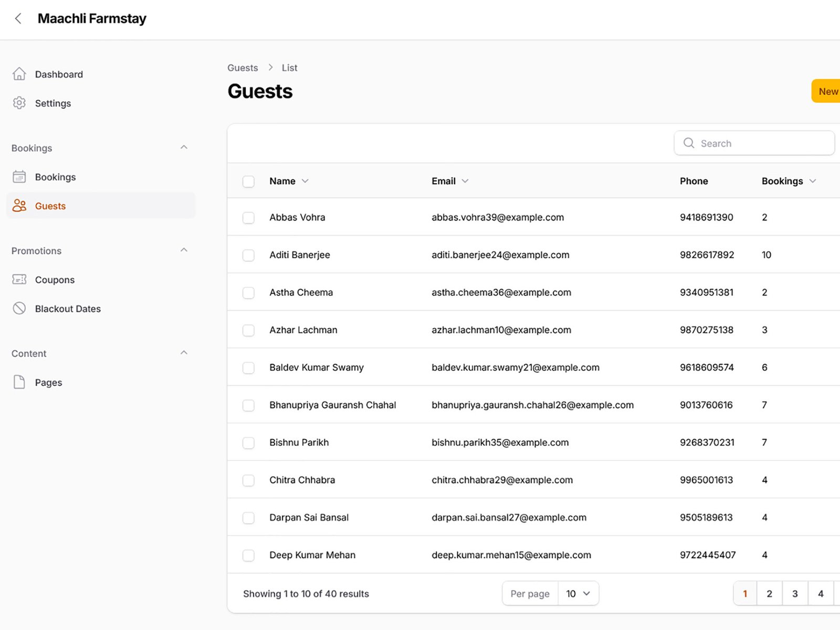The image size is (840, 630).
Task: Tick Deep Kumar Mehan's checkbox
Action: coord(248,555)
